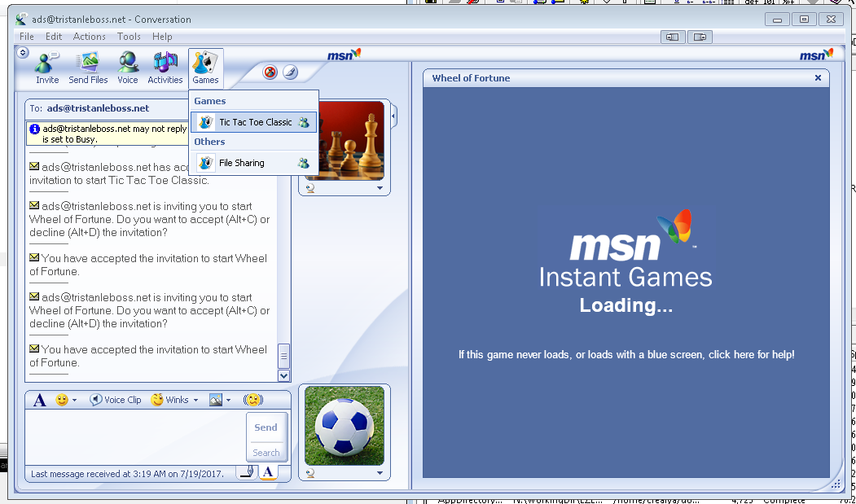
Task: Click the left-docked window layout button
Action: tap(673, 37)
